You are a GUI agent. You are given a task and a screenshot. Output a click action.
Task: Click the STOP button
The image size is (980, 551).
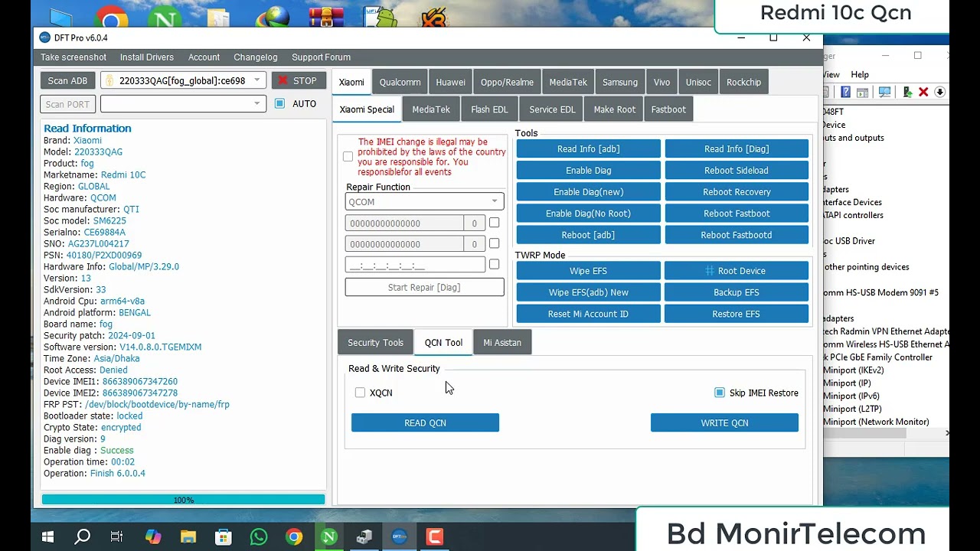[x=299, y=80]
